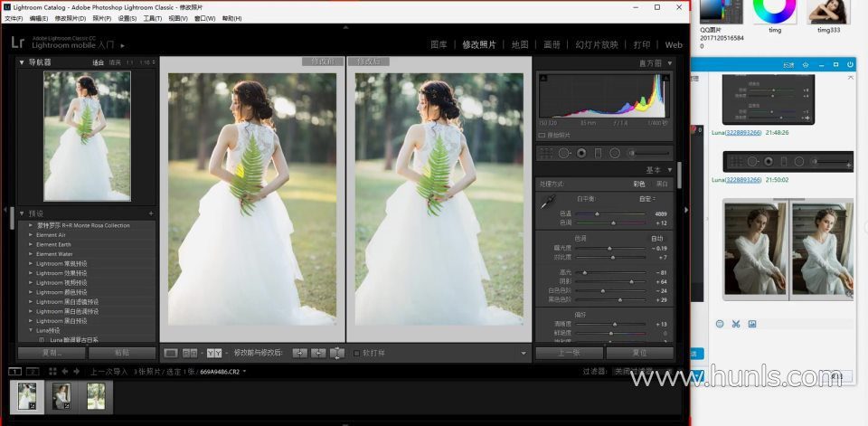Copy before settings to after

pyautogui.click(x=300, y=353)
